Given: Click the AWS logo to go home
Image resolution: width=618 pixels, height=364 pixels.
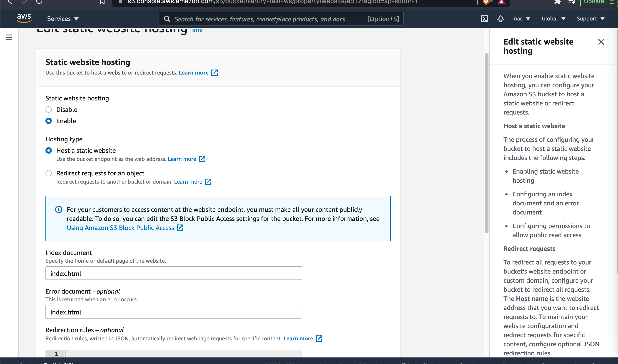Looking at the screenshot, I should click(24, 18).
